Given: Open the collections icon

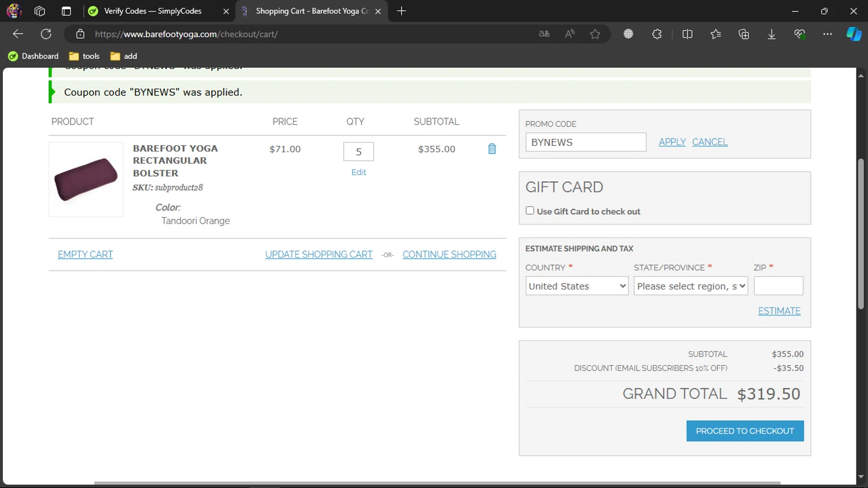Looking at the screenshot, I should coord(744,34).
